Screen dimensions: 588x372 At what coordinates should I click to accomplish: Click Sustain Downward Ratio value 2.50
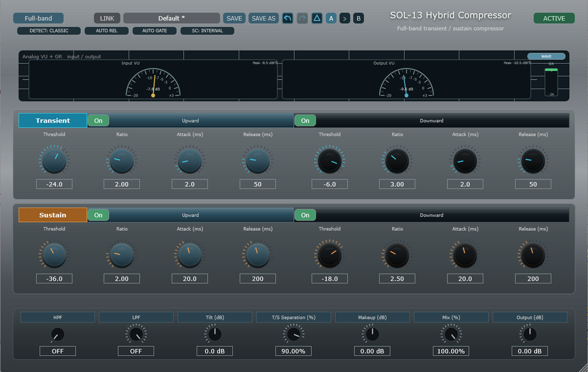pos(397,279)
